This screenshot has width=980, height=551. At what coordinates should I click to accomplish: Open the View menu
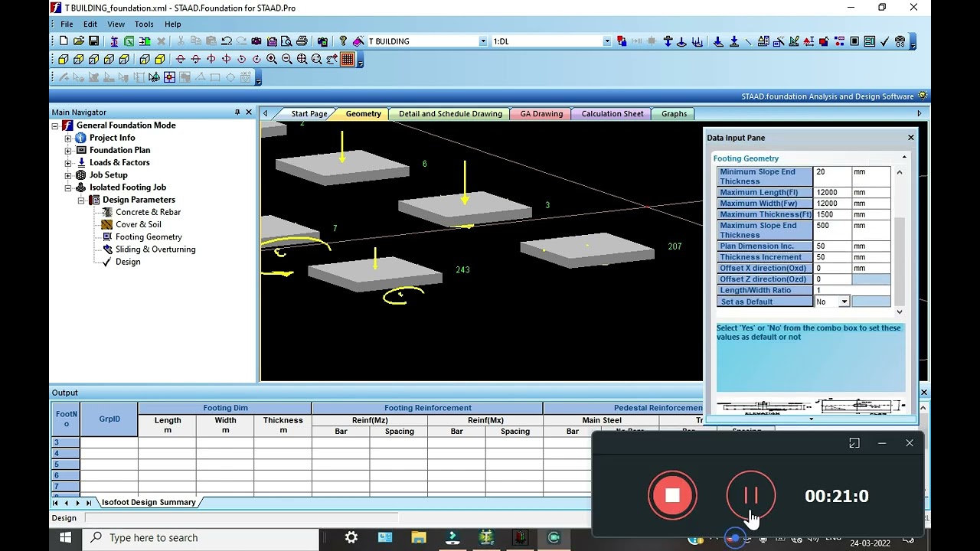116,24
